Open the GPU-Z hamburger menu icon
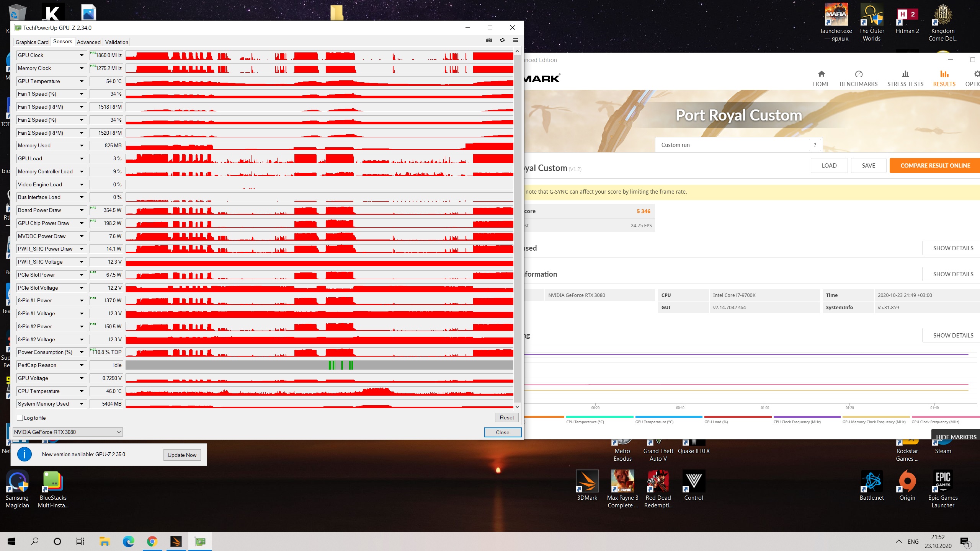Image resolution: width=980 pixels, height=551 pixels. coord(515,40)
